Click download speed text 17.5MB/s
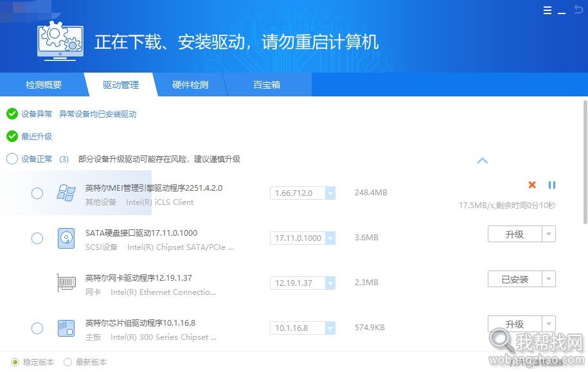The image size is (588, 372). [476, 206]
